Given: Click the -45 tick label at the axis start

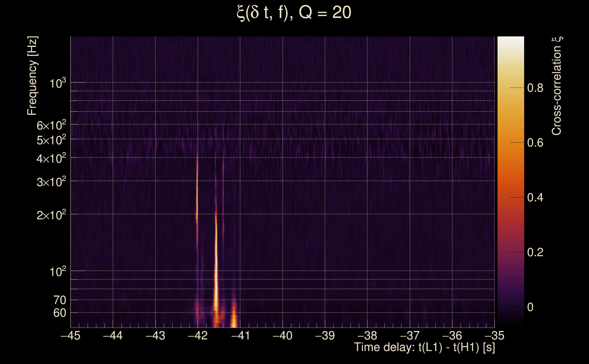Looking at the screenshot, I should [70, 336].
